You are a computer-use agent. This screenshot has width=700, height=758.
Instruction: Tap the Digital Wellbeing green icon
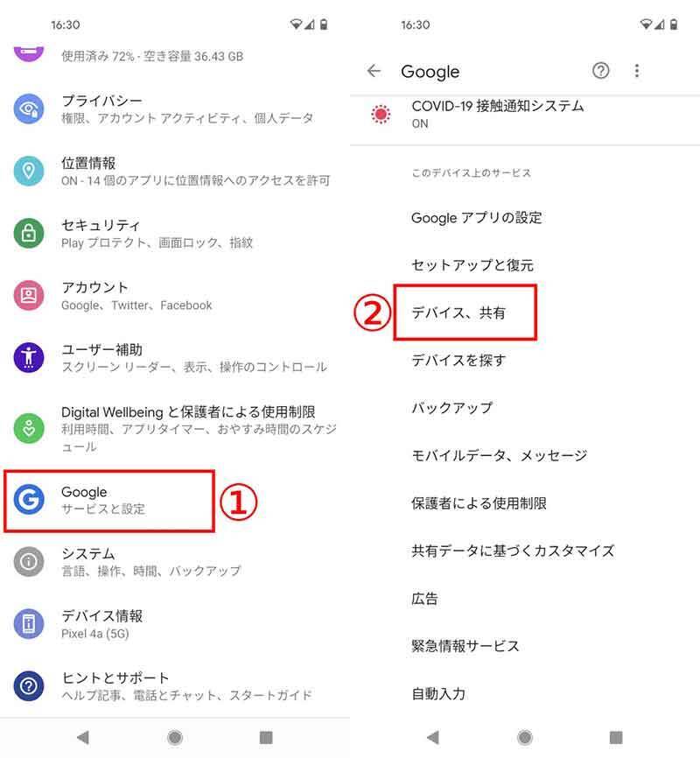tap(29, 428)
